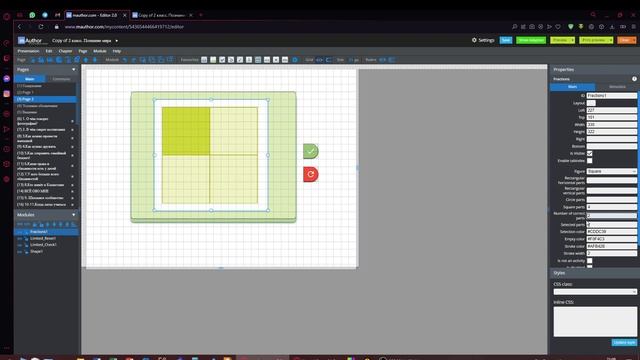Click the Grid toggle icon in toolbar

(x=320, y=60)
